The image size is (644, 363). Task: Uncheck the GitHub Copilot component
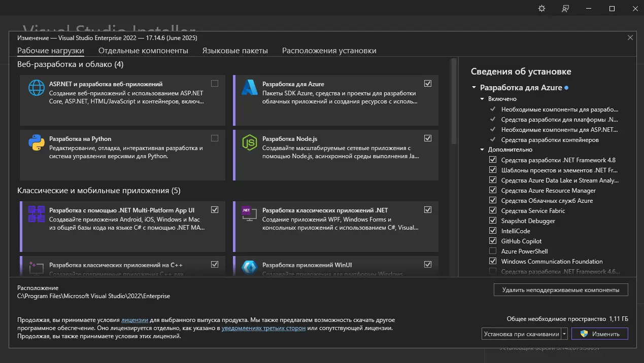493,241
